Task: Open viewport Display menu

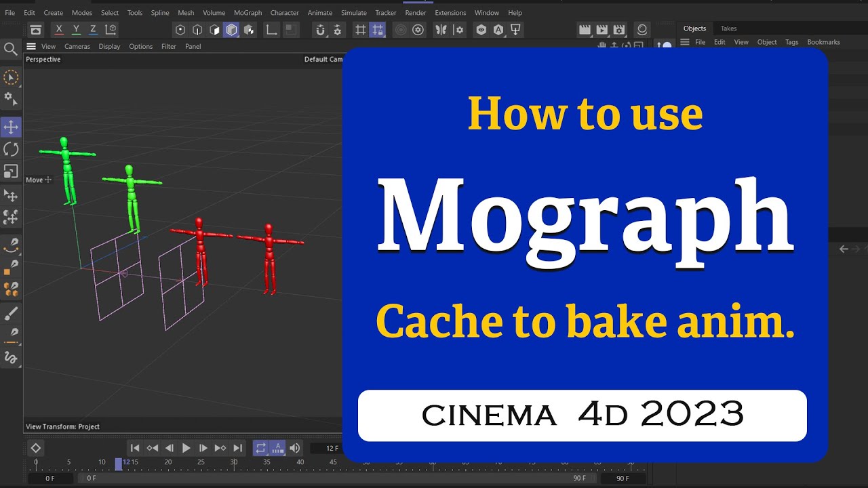Action: [109, 46]
